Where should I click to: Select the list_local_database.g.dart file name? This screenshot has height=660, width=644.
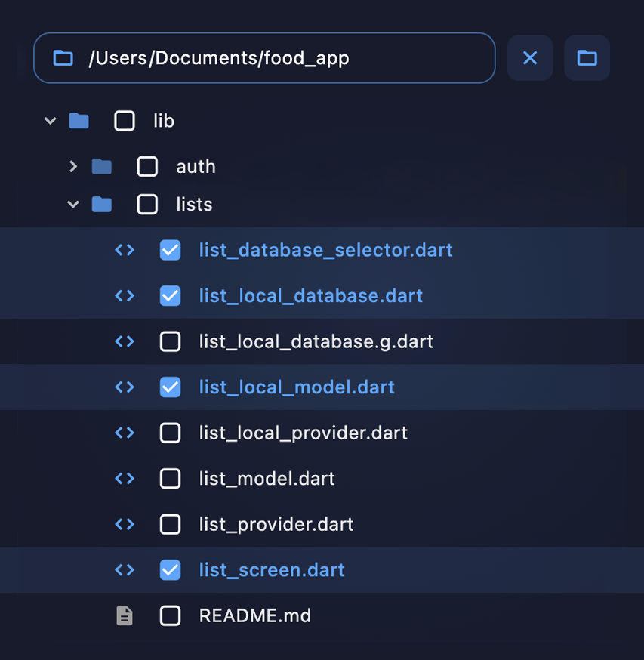[316, 342]
